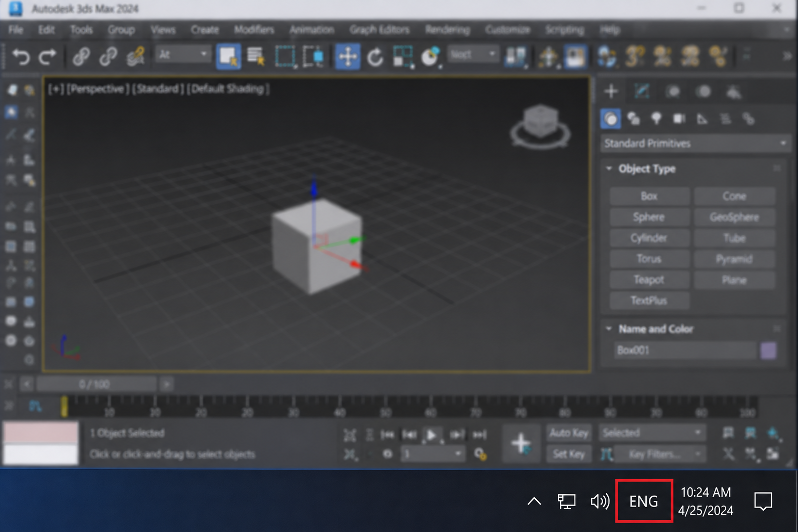Screen dimensions: 798x532
Task: Activate the Select and Rotate tool
Action: [375, 56]
